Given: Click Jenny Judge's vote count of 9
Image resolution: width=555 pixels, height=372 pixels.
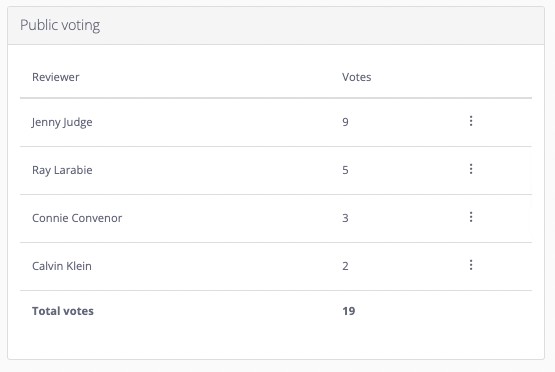Looking at the screenshot, I should pyautogui.click(x=345, y=122).
